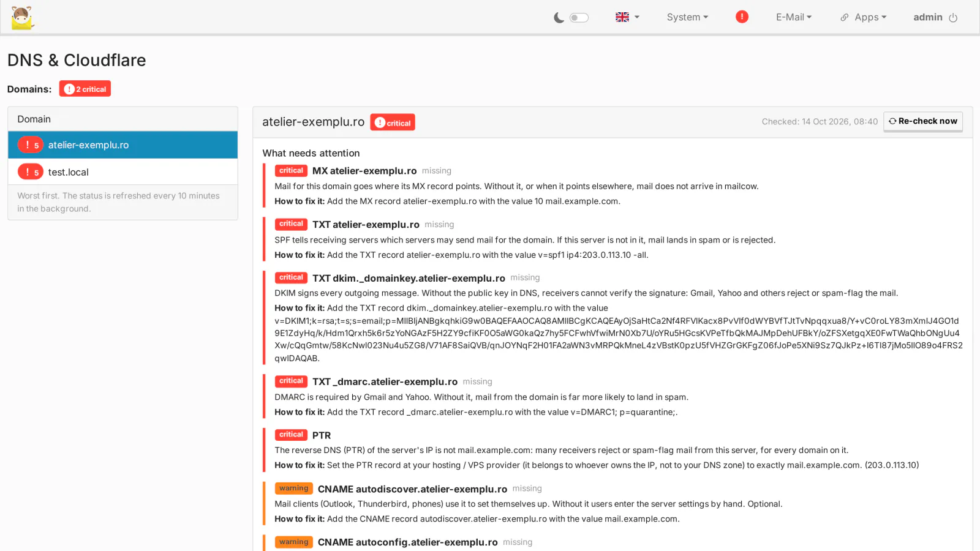
Task: Click the admin username
Action: pos(928,17)
